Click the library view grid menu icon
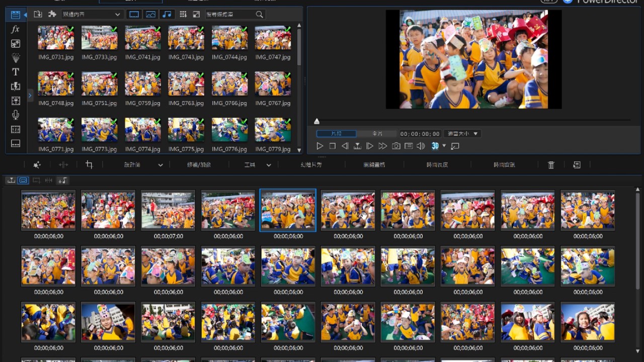Viewport: 644px width, 362px height. 183,14
